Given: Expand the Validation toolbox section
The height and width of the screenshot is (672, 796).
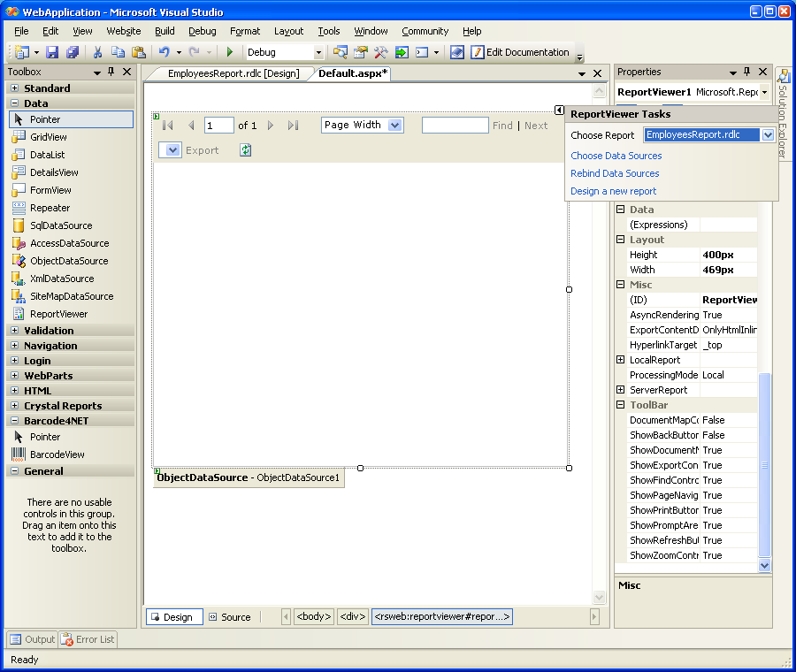Looking at the screenshot, I should 15,331.
